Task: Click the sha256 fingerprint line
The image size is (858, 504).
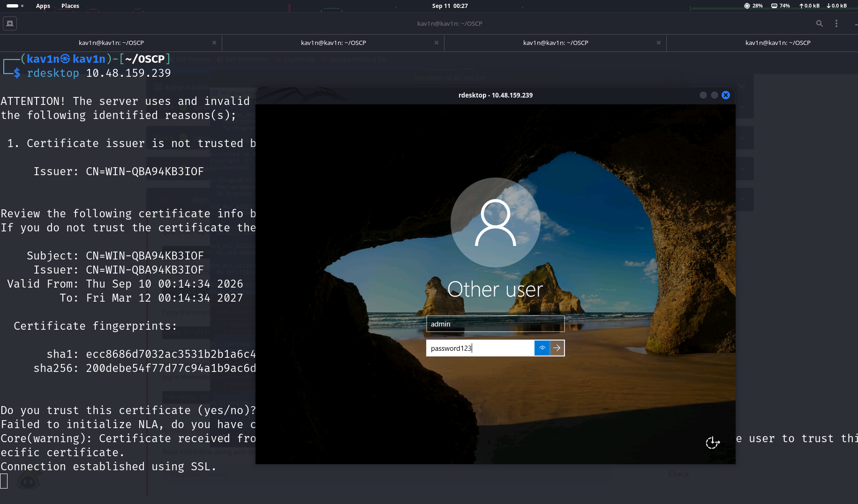Action: [x=144, y=368]
